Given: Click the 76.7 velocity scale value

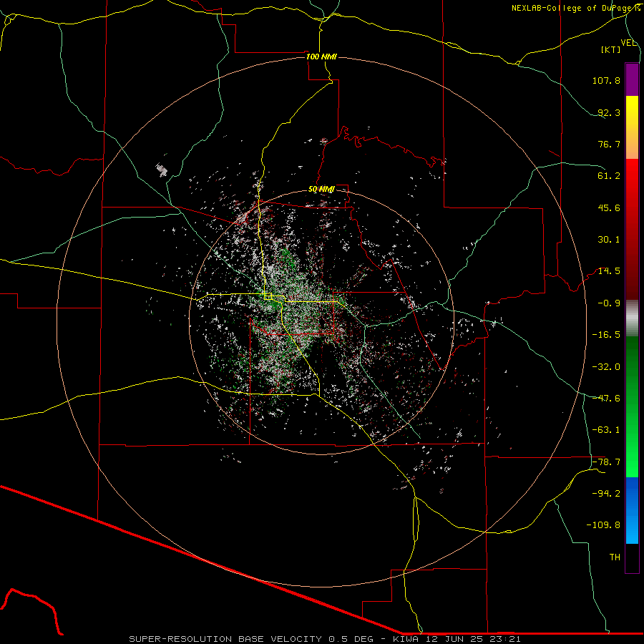Looking at the screenshot, I should (x=609, y=144).
